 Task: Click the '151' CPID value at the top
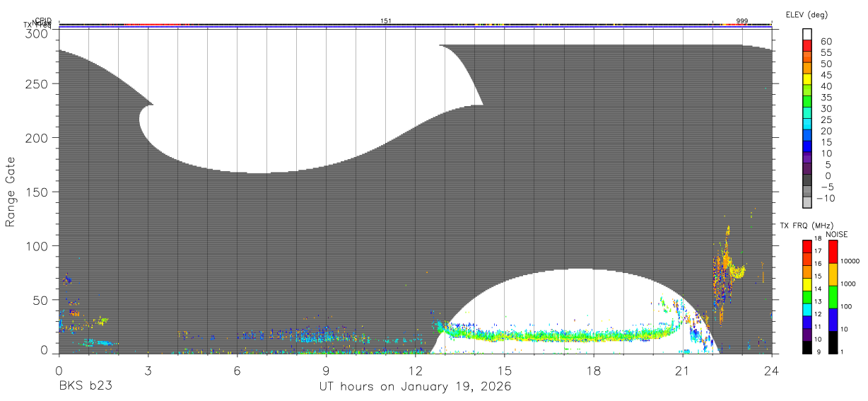coord(386,21)
